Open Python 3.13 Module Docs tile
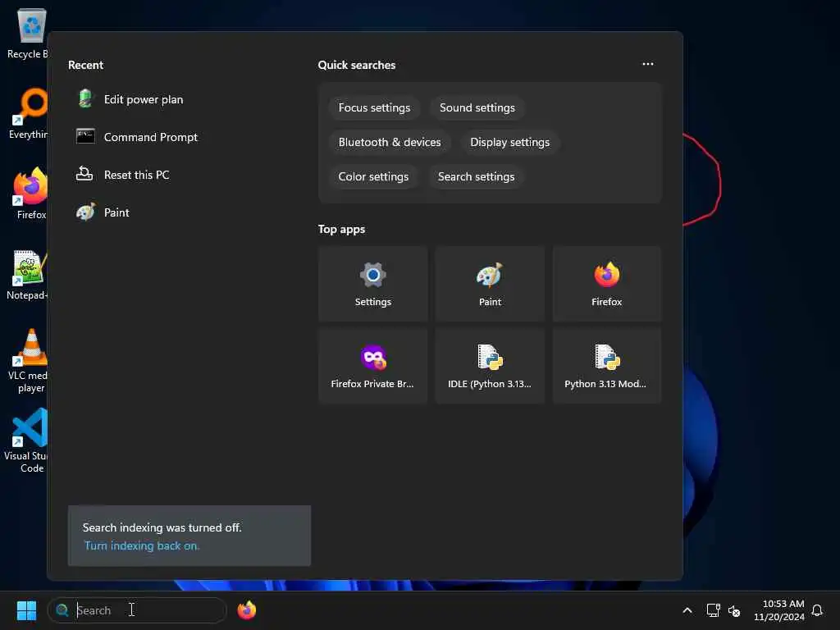This screenshot has height=630, width=840. coord(606,366)
